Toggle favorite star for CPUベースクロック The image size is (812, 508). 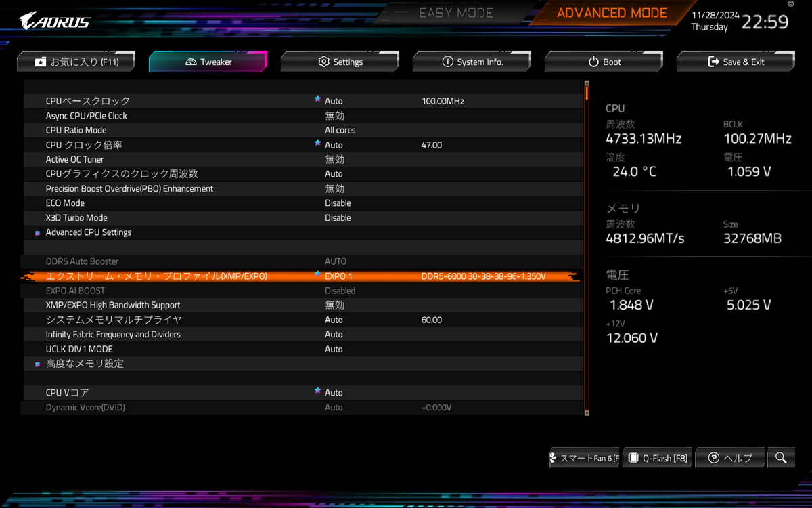[317, 100]
